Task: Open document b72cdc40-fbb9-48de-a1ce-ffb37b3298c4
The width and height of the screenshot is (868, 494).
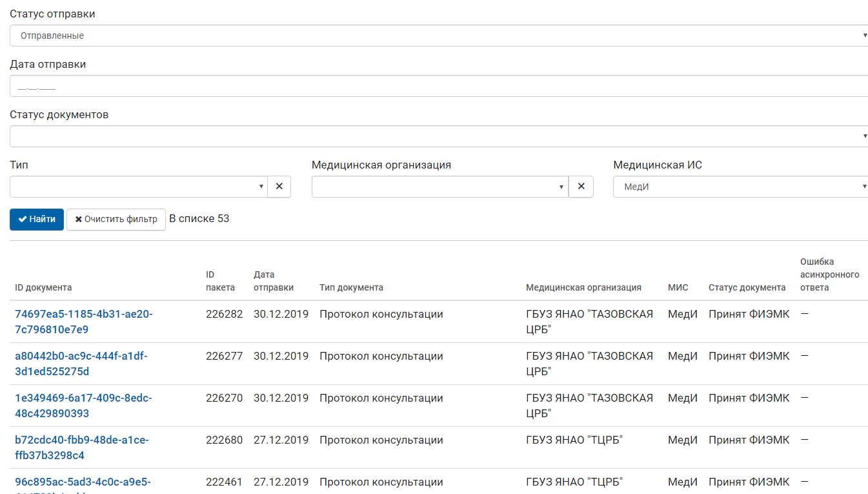Action: (82, 448)
